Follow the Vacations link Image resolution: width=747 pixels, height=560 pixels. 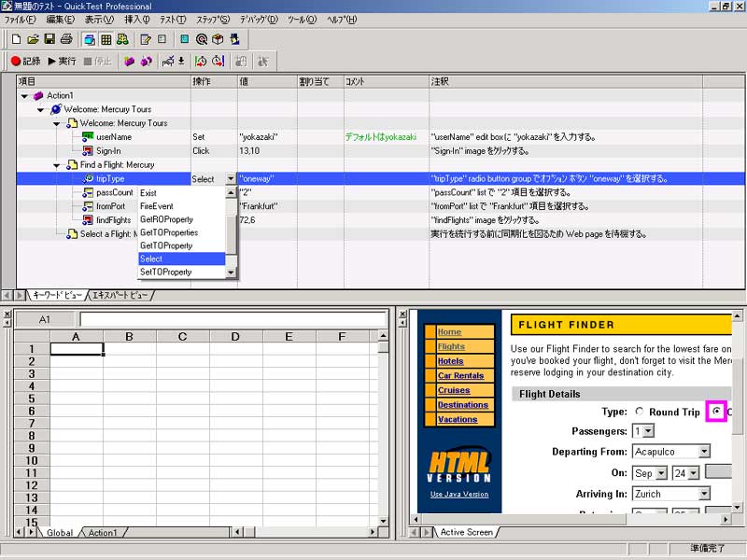458,419
